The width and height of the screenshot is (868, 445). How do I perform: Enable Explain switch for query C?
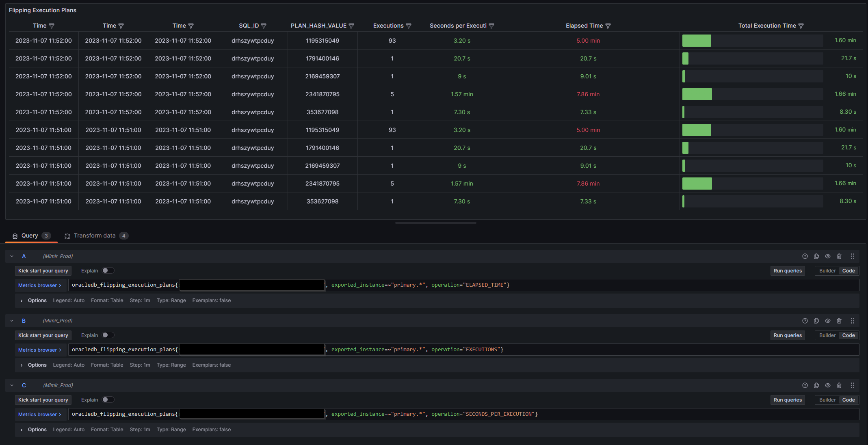tap(108, 400)
